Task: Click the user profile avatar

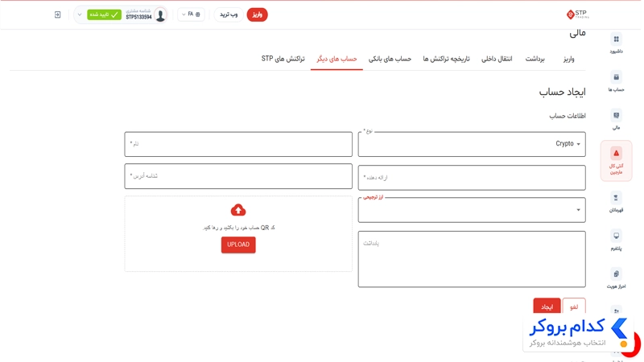Action: coord(160,15)
